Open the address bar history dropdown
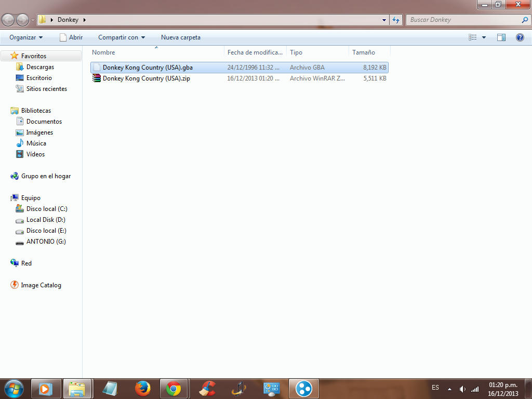 coord(384,20)
